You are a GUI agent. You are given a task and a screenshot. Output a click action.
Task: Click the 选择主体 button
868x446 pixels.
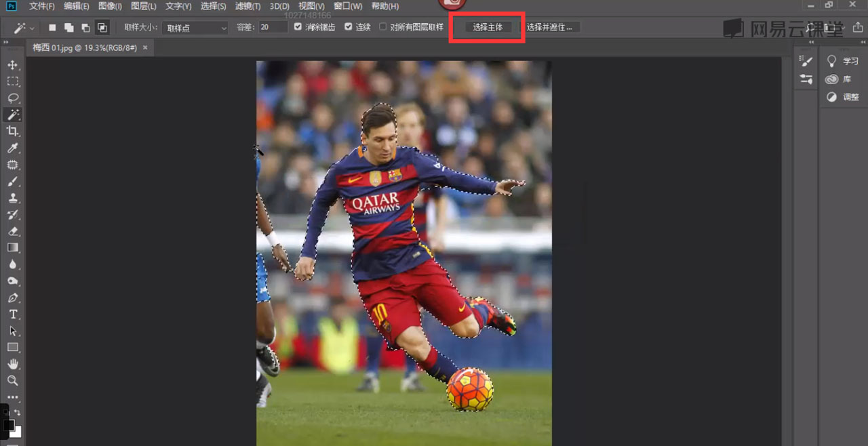488,28
